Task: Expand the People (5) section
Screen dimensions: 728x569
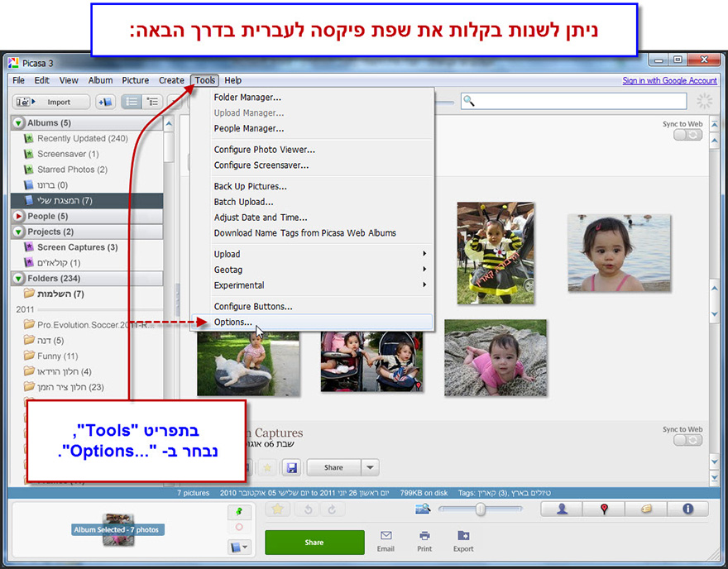Action: [18, 217]
